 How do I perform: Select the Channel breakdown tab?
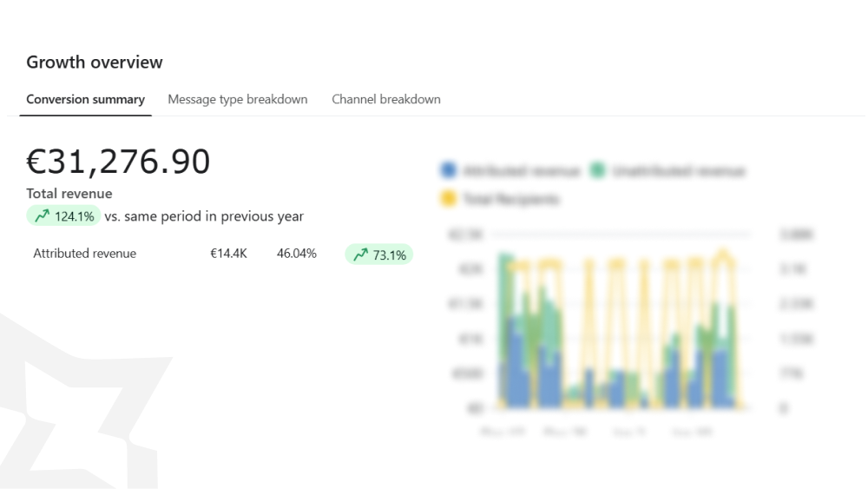coord(385,99)
